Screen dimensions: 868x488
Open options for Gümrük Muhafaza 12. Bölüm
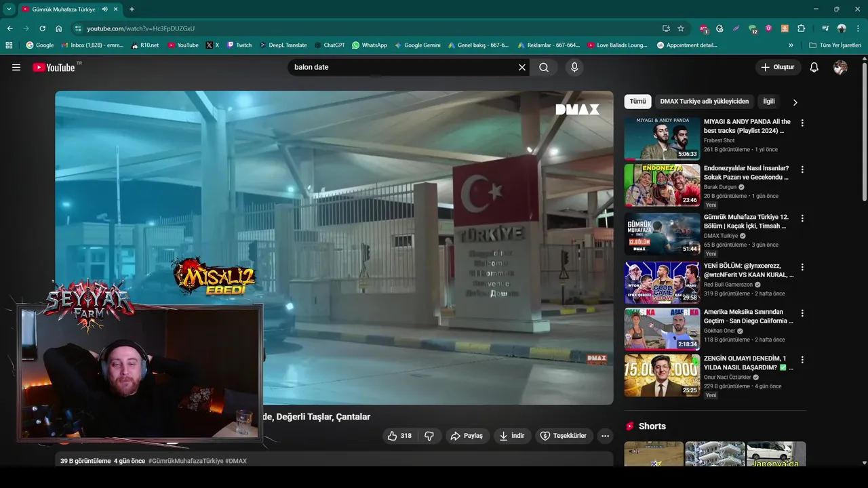tap(802, 218)
